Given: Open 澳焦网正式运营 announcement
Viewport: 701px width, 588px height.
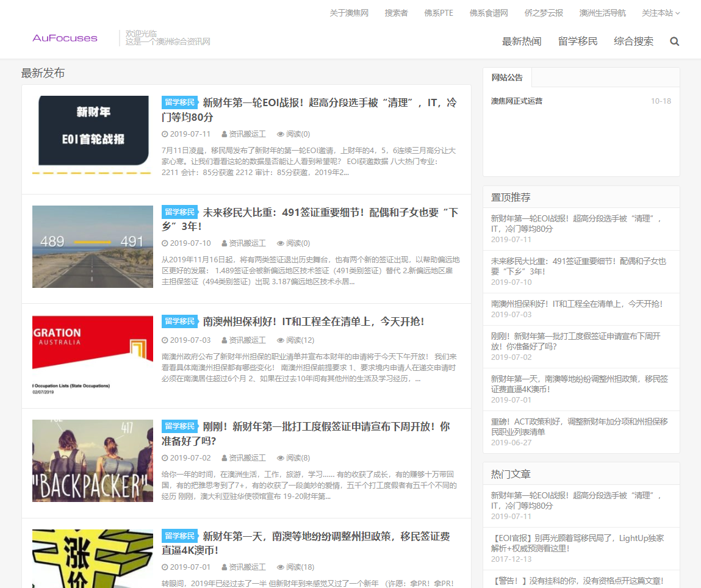Looking at the screenshot, I should [x=517, y=101].
